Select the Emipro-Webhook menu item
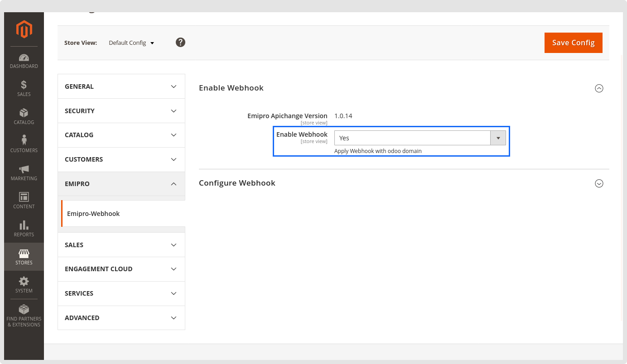The width and height of the screenshot is (627, 364). coord(93,214)
